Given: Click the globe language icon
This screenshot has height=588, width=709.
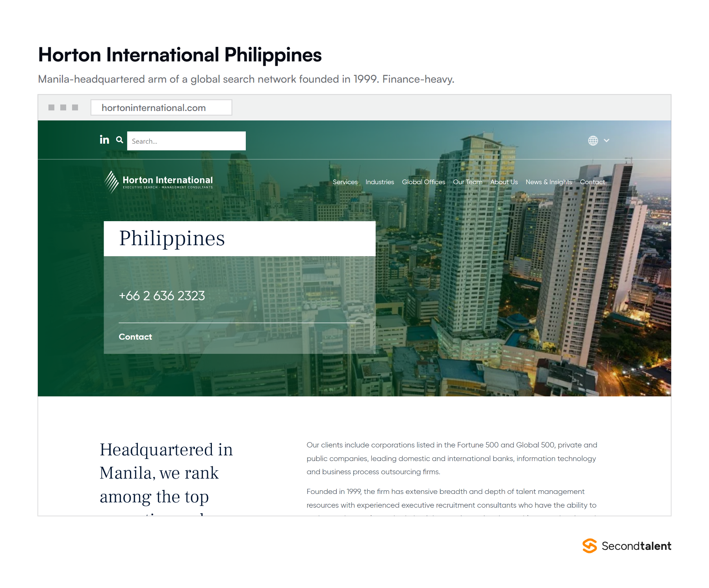Looking at the screenshot, I should click(593, 141).
